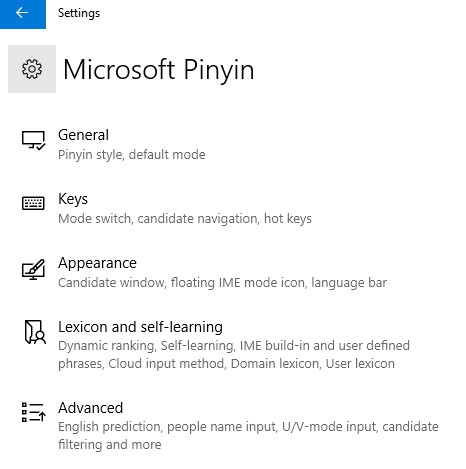Select the Advanced list-arrow icon
This screenshot has height=469, width=466.
coord(34,412)
